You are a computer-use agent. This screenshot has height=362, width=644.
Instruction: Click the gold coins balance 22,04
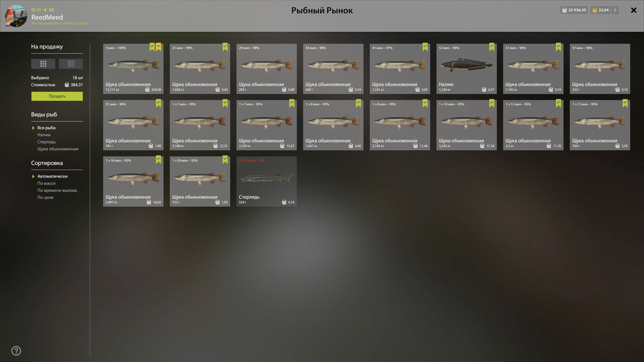point(600,10)
